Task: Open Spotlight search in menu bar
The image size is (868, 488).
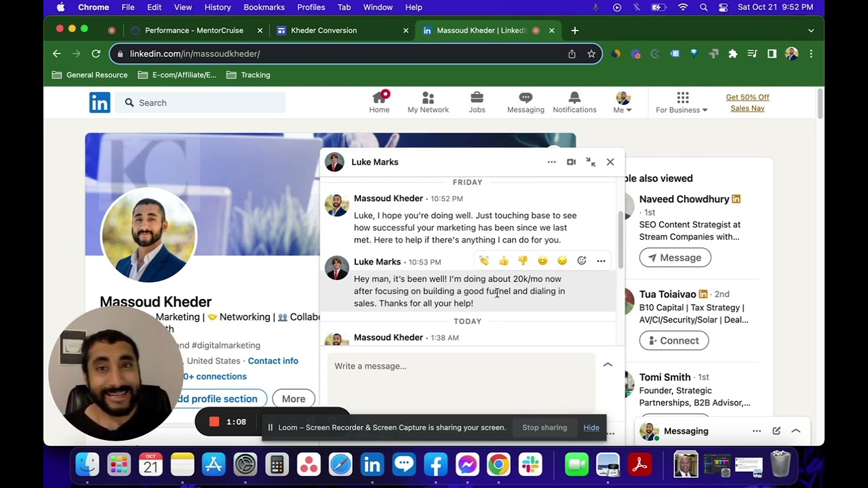Action: (703, 7)
